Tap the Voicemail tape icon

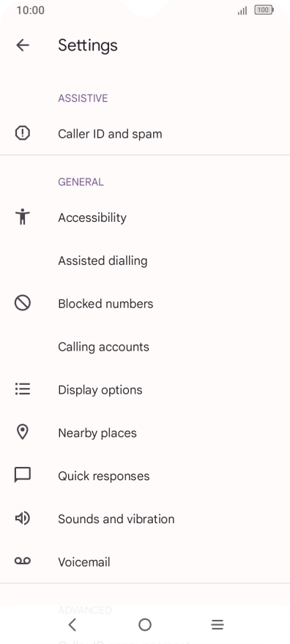[23, 561]
